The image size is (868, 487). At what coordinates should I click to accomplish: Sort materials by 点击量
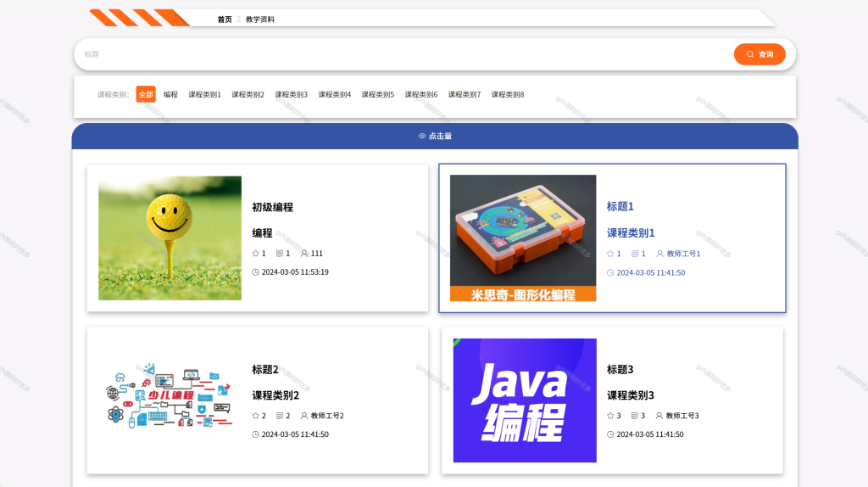point(435,136)
